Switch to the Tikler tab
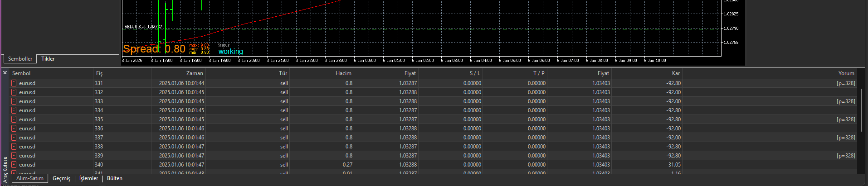Screen dimensions: 868x186 [x=48, y=59]
